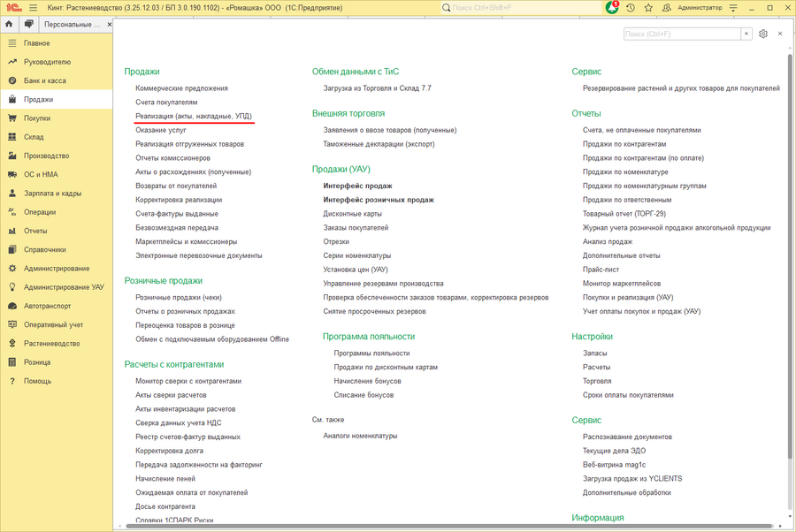This screenshot has height=532, width=796.
Task: Click the Администратор user icon
Action: (x=667, y=8)
